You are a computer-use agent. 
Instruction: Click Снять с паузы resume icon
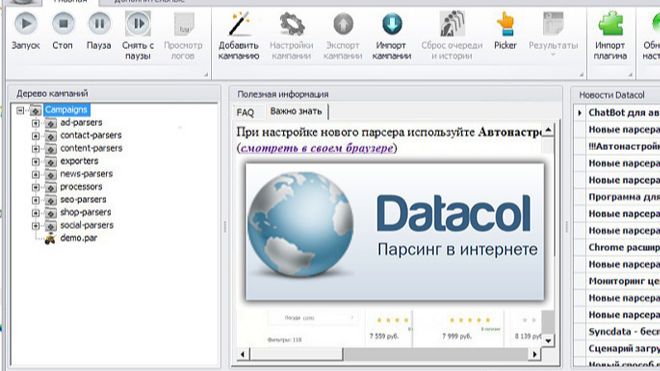pos(138,24)
